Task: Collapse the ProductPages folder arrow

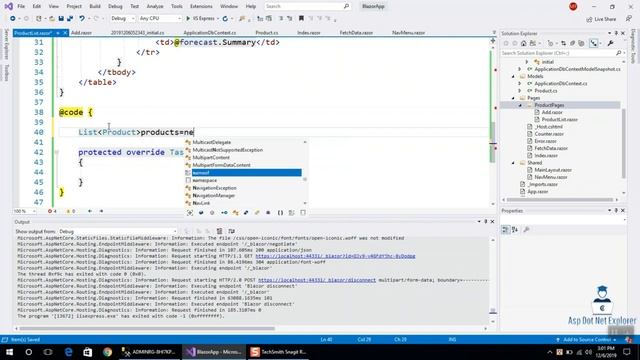Action: (520, 105)
